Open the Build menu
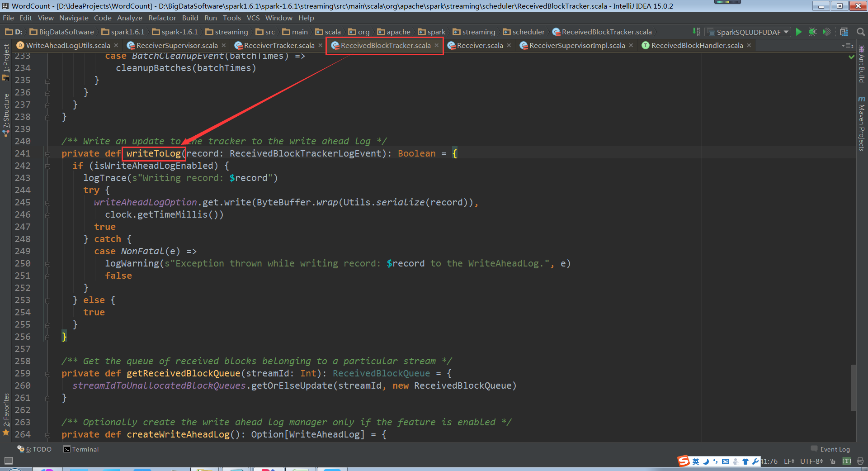The width and height of the screenshot is (868, 471). (190, 18)
